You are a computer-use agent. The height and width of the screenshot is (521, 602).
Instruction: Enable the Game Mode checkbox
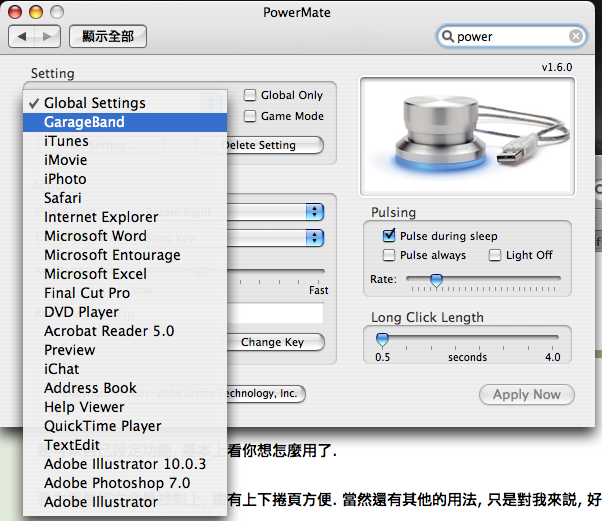click(250, 116)
